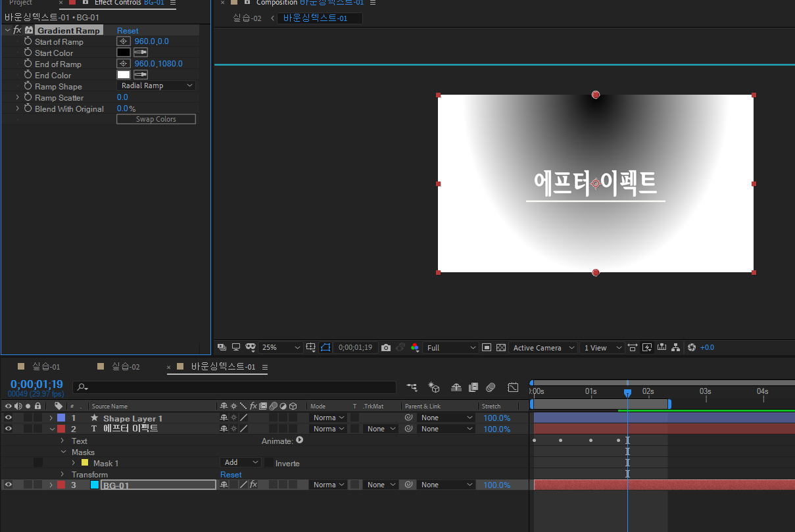Viewport: 795px width, 532px height.
Task: Switch to the 실습-01 timeline tab
Action: coord(46,366)
